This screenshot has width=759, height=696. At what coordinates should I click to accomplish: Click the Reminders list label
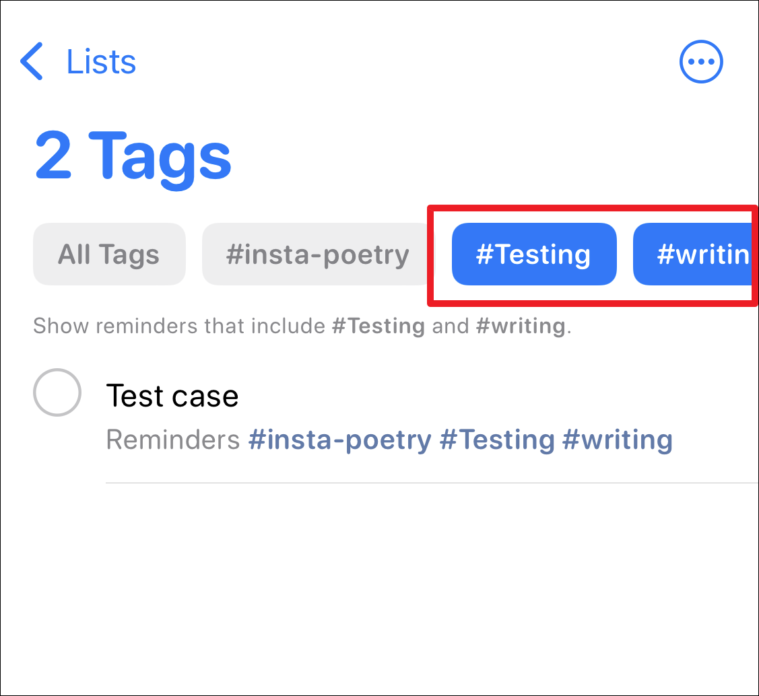[x=173, y=440]
